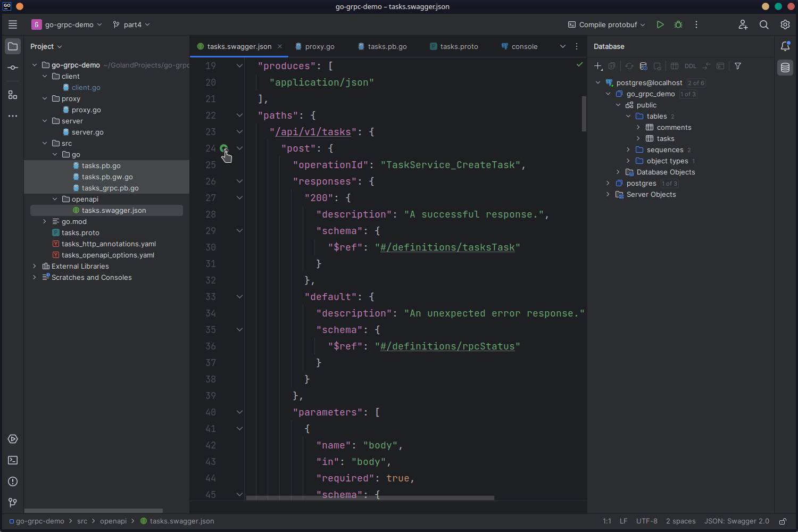
Task: Toggle the Database tool window sidebar button
Action: click(x=785, y=68)
